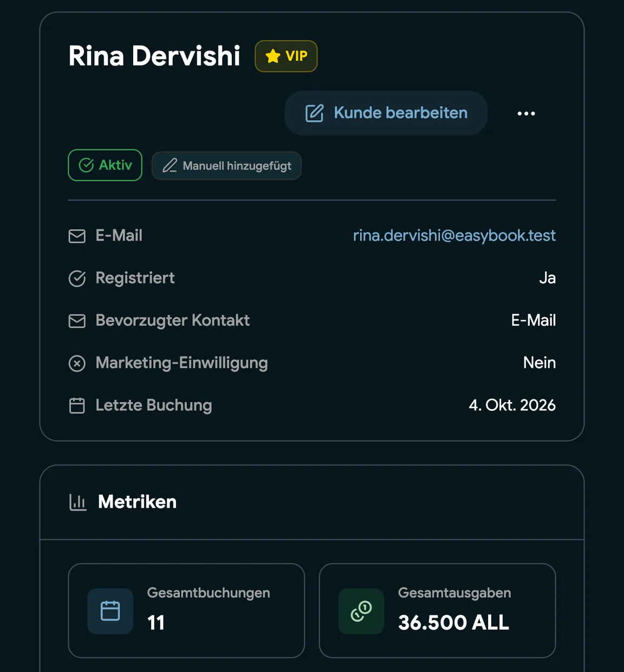Viewport: 624px width, 672px height.
Task: Open the three-dot more options menu
Action: click(x=526, y=113)
